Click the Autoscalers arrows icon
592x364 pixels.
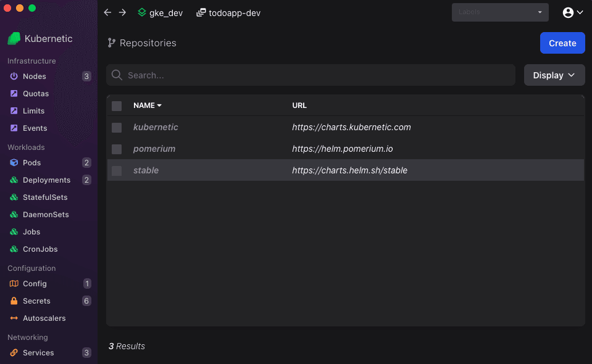[x=14, y=318]
